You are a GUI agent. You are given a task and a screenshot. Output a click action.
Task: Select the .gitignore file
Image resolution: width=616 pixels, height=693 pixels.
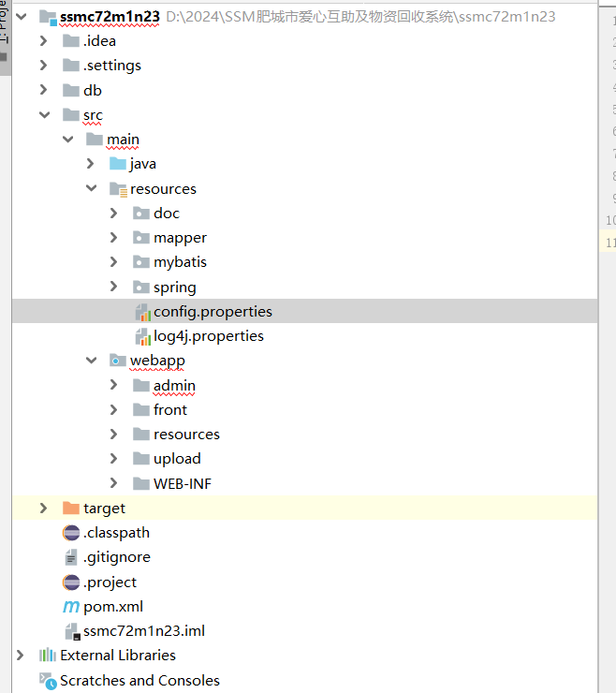pyautogui.click(x=116, y=557)
